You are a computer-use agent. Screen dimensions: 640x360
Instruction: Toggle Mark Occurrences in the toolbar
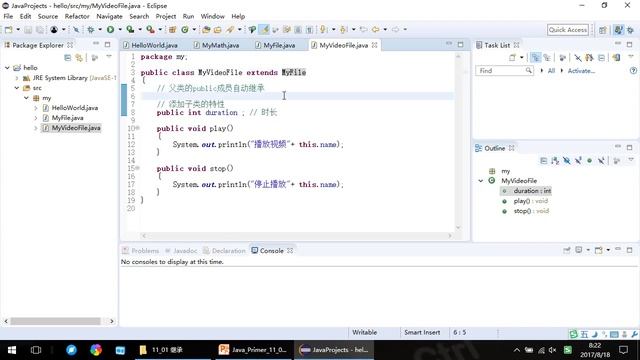pos(264,29)
